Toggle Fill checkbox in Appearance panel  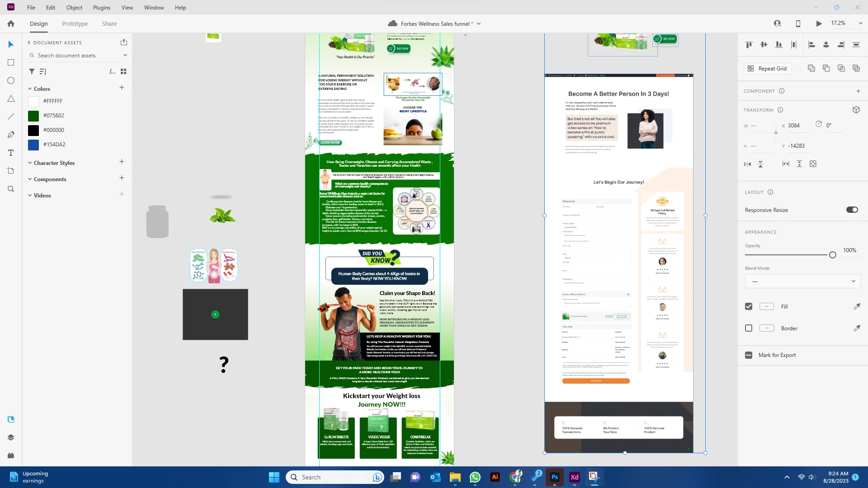pyautogui.click(x=749, y=305)
